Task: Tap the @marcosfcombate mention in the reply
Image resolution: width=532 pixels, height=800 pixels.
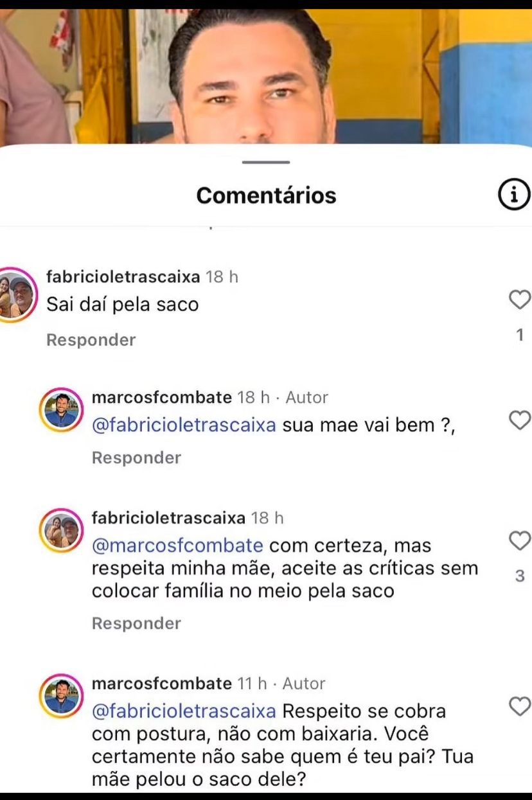Action: [x=178, y=546]
